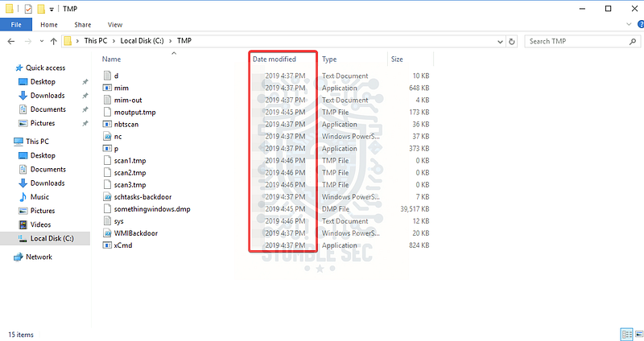Image resolution: width=644 pixels, height=341 pixels.
Task: Click the DMP File type cell
Action: click(336, 209)
